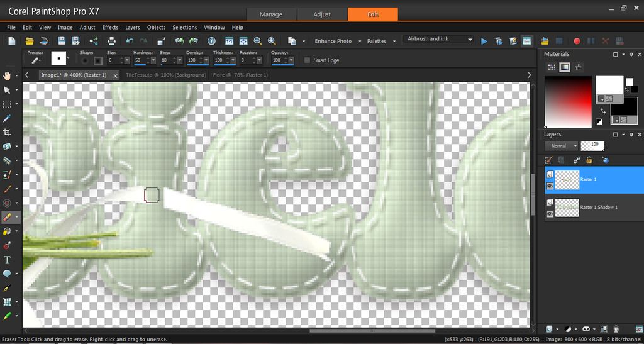Viewport: 644px width, 344px height.
Task: Expand the Enhance Photo dropdown arrow
Action: (360, 41)
